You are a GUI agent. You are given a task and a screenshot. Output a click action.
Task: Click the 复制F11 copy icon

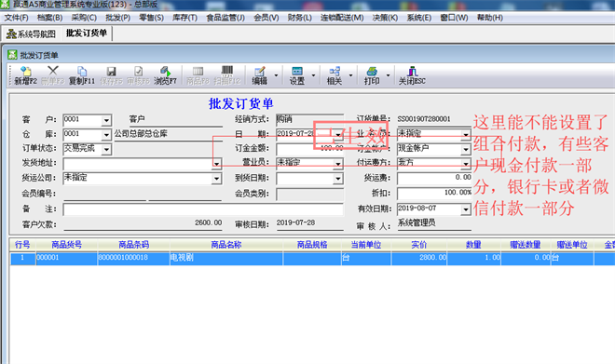click(82, 75)
